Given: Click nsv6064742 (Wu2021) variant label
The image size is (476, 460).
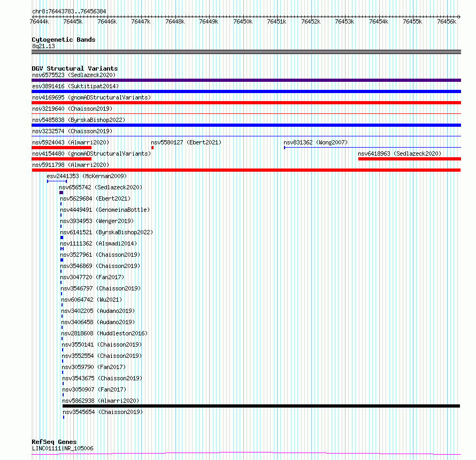Looking at the screenshot, I should pos(91,300).
